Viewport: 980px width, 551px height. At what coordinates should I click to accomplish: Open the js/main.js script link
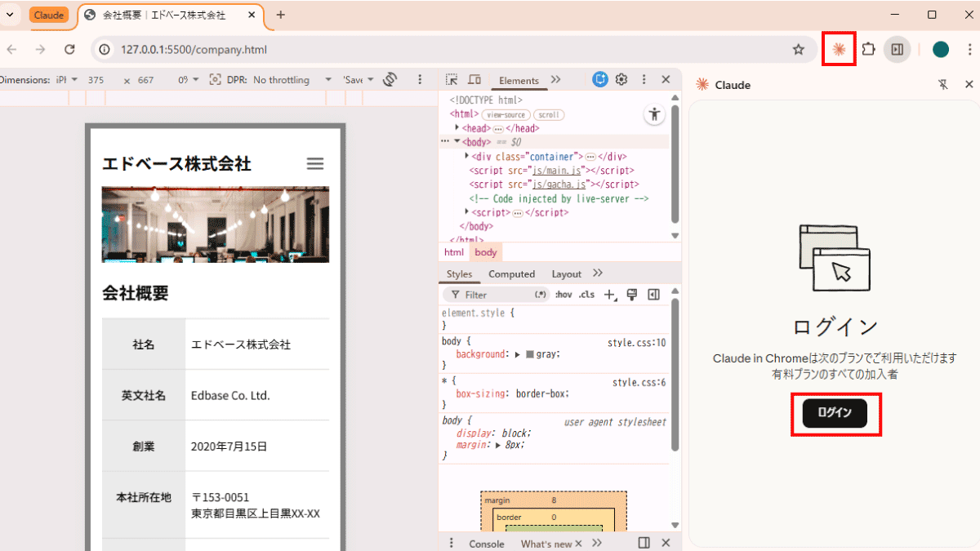556,171
